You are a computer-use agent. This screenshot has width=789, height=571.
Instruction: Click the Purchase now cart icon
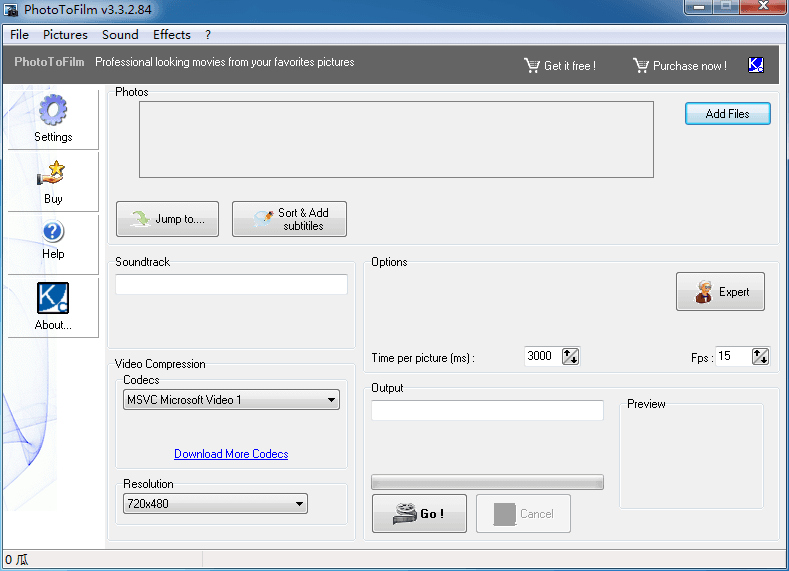pyautogui.click(x=641, y=66)
